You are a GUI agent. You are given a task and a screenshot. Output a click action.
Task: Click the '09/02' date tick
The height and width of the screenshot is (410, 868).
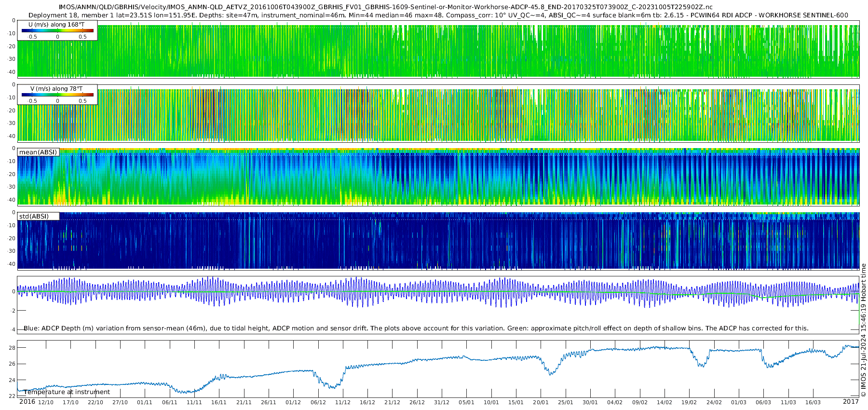click(x=640, y=402)
